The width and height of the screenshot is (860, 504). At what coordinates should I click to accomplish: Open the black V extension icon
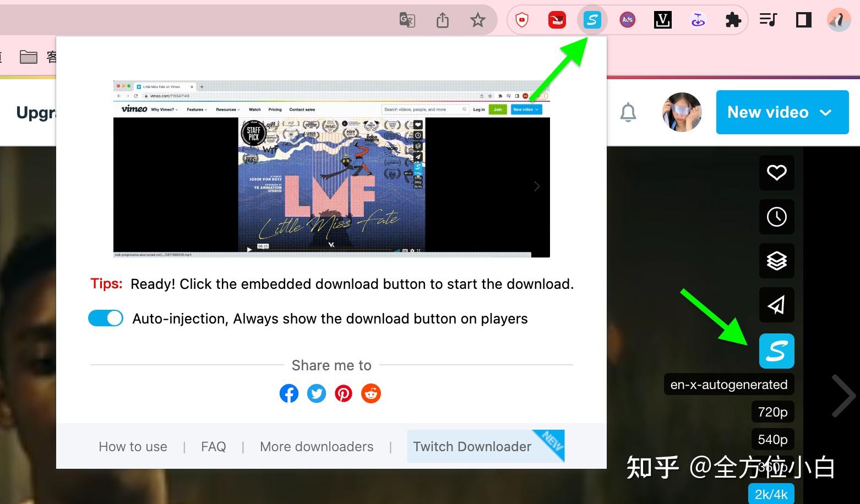pos(663,21)
